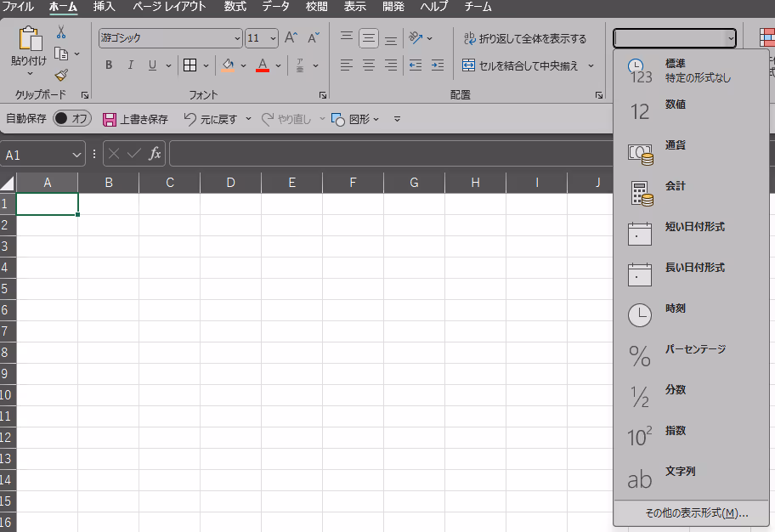
Task: Click the Name Box showing A1
Action: tap(42, 155)
